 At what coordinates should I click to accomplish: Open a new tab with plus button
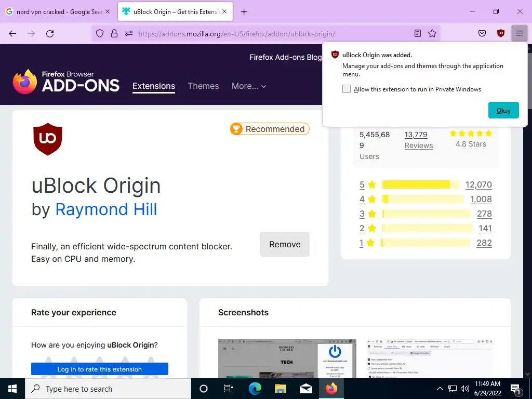(x=244, y=12)
